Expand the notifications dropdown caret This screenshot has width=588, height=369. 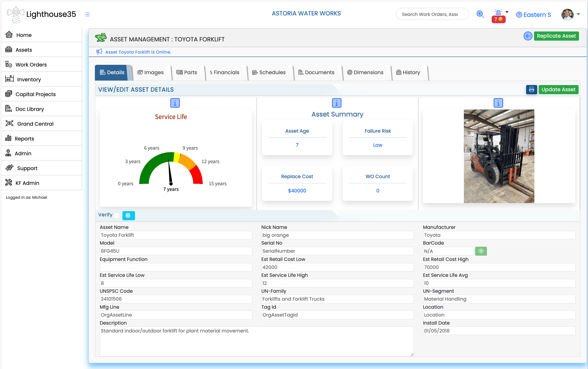(x=507, y=12)
